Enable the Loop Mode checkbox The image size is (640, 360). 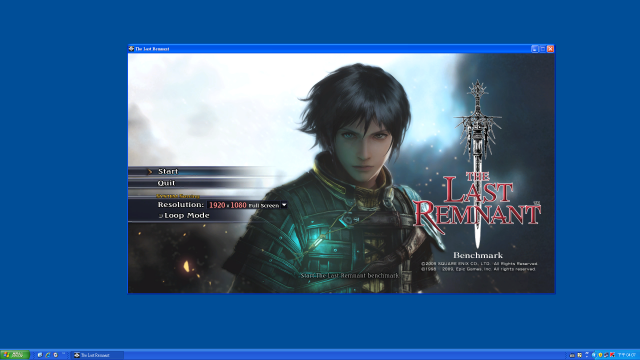pyautogui.click(x=161, y=216)
